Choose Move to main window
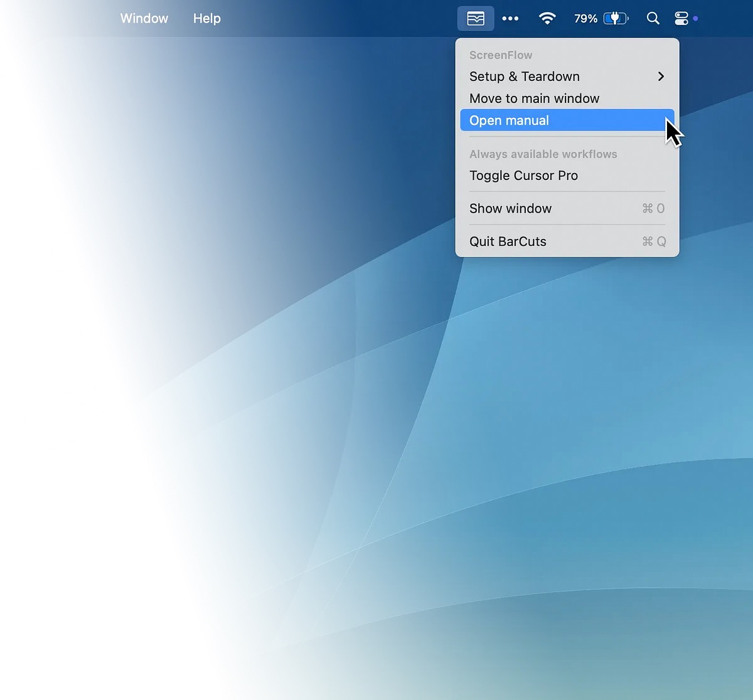Viewport: 753px width, 700px height. [x=567, y=98]
